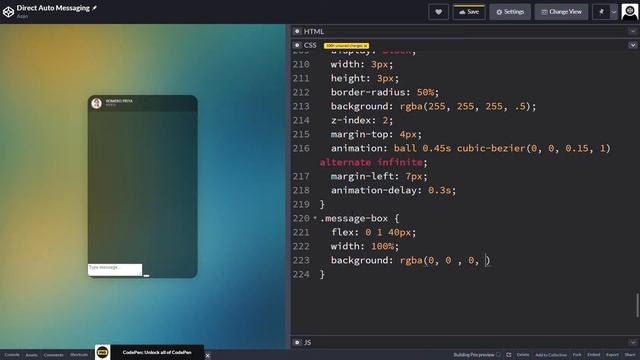Edit pen title via pencil icon
The image size is (640, 360).
tap(95, 8)
